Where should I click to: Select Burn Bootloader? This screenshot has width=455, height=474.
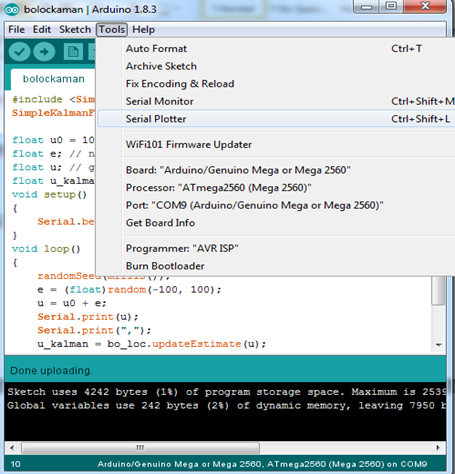(x=276, y=266)
